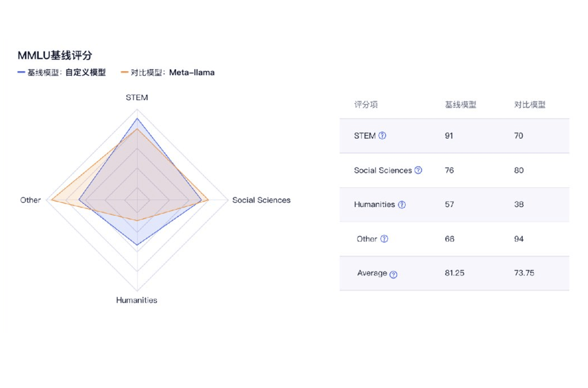Click the average comparison value 73.75
588x388 pixels.
pyautogui.click(x=524, y=273)
